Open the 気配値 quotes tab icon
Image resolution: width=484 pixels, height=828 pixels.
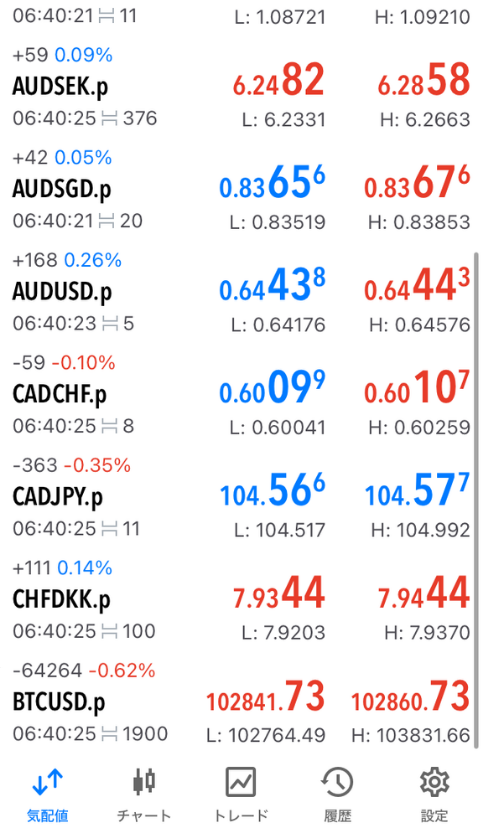coord(48,782)
